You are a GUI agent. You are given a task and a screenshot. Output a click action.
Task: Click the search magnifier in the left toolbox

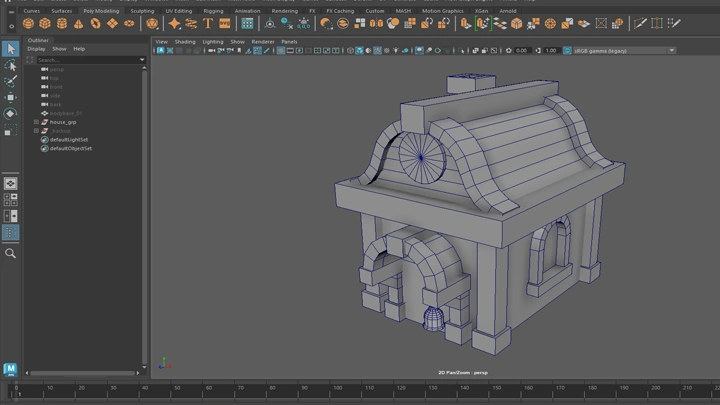tap(11, 253)
